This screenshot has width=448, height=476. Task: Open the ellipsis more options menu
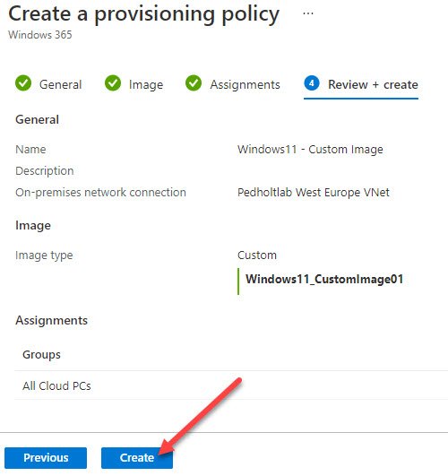pyautogui.click(x=308, y=13)
